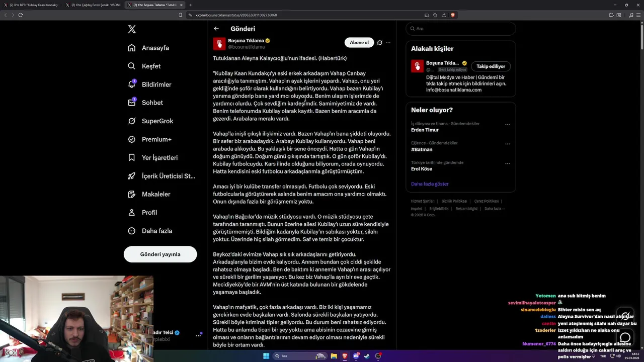Click Gönderi yayınla button

160,254
